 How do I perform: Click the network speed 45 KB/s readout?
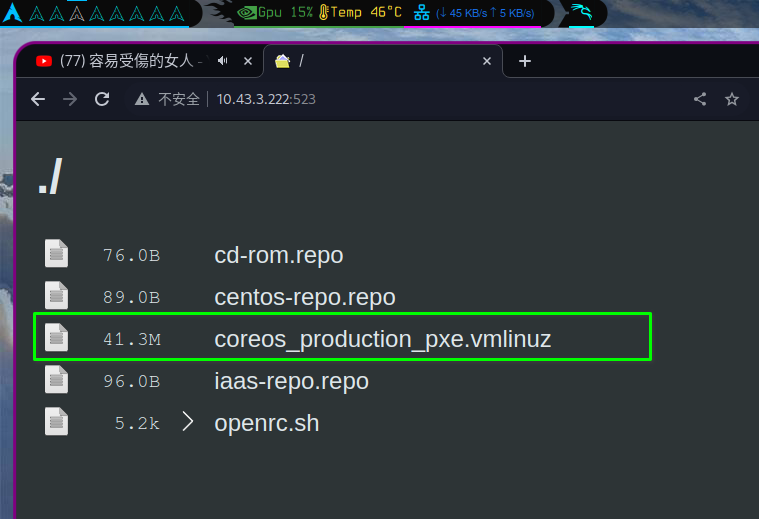point(485,13)
